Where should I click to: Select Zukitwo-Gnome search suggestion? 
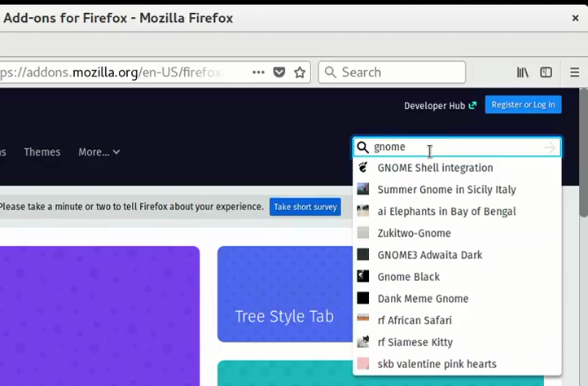pos(414,233)
